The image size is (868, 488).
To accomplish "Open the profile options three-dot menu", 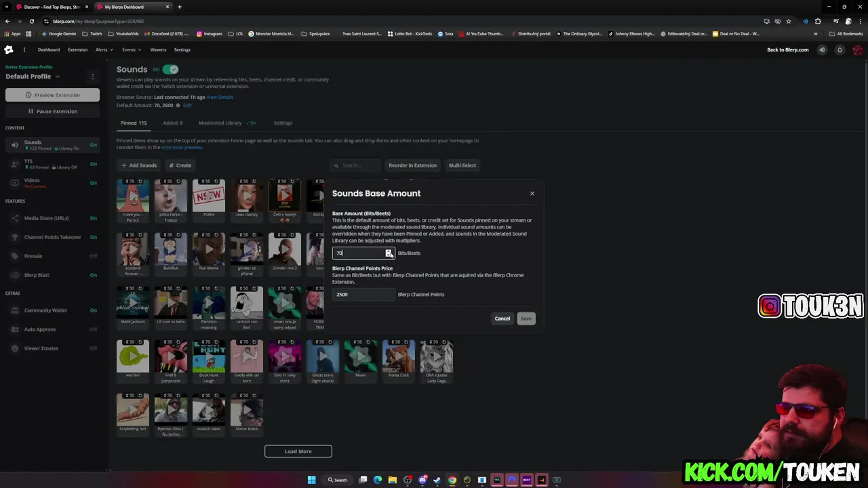I will 93,76.
